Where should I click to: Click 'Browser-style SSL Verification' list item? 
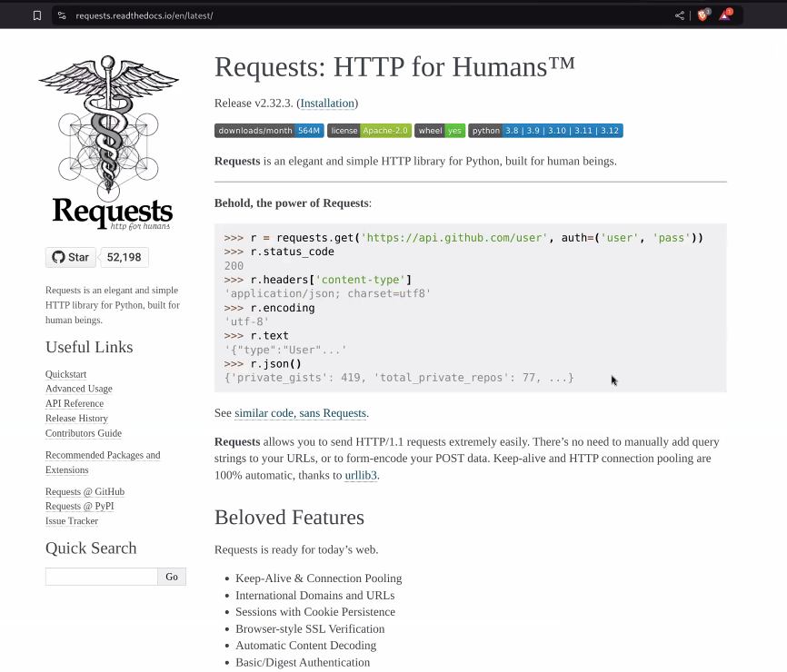pos(310,629)
